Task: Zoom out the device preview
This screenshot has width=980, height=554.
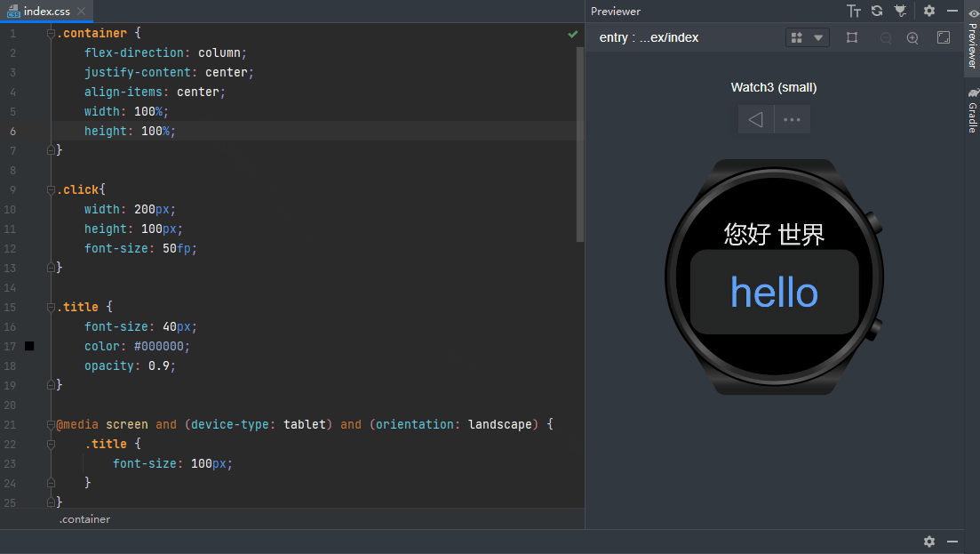Action: [886, 37]
